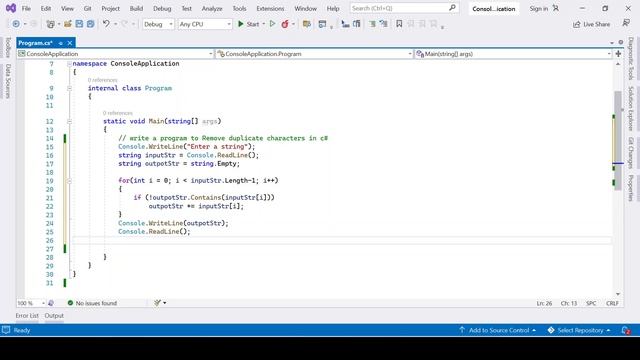The image size is (640, 360).
Task: Open the Edit menu
Action: click(46, 8)
